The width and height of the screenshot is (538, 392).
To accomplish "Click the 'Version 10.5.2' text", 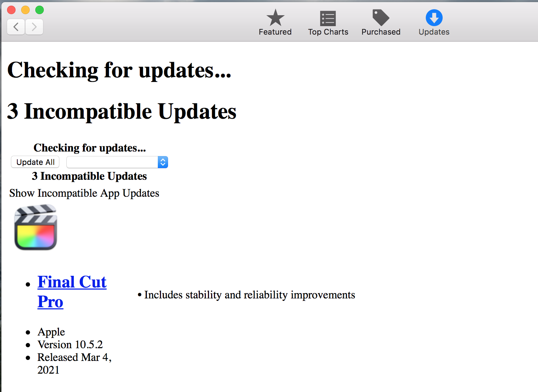I will (x=70, y=344).
